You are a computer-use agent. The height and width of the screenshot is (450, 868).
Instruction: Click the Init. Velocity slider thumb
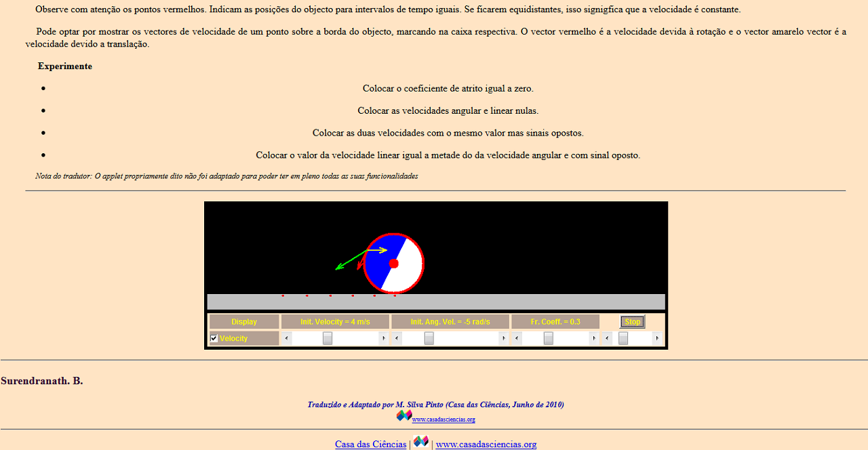tap(328, 338)
